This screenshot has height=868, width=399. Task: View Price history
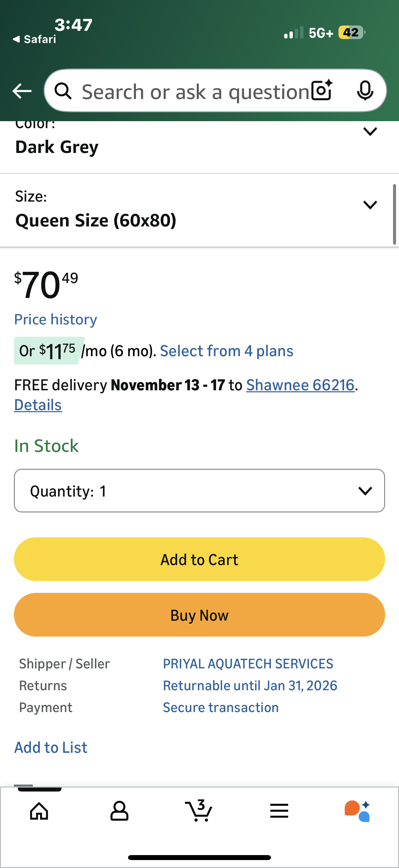(x=55, y=319)
